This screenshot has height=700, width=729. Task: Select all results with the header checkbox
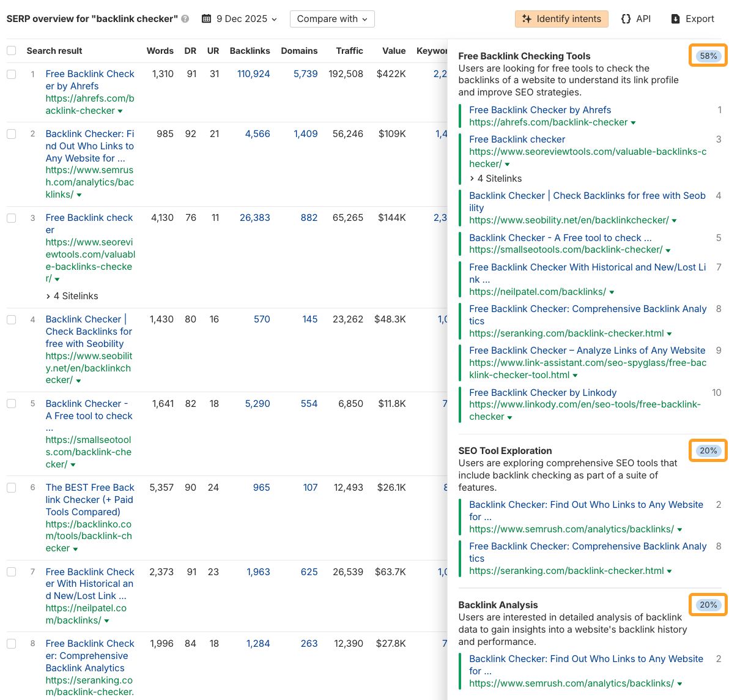11,50
